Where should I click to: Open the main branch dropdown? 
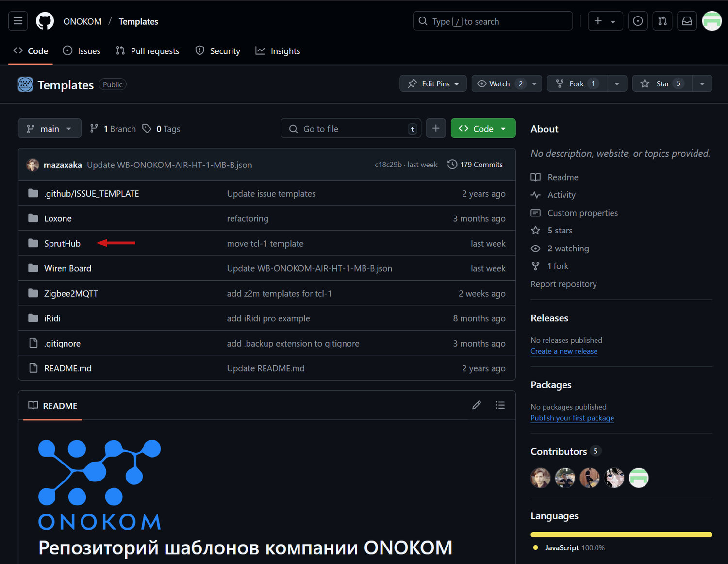[x=50, y=129]
